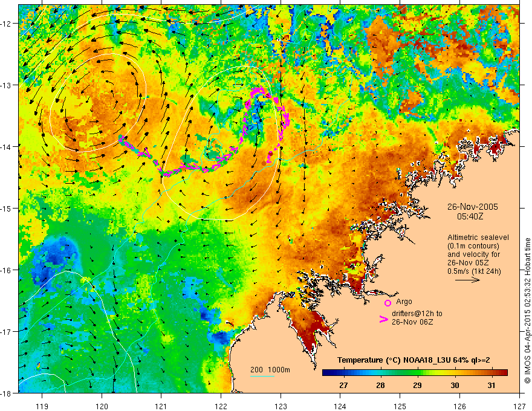The height and width of the screenshot is (411, 532).
Task: Click the magenta drifter arrowhead legend symbol
Action: click(383, 319)
